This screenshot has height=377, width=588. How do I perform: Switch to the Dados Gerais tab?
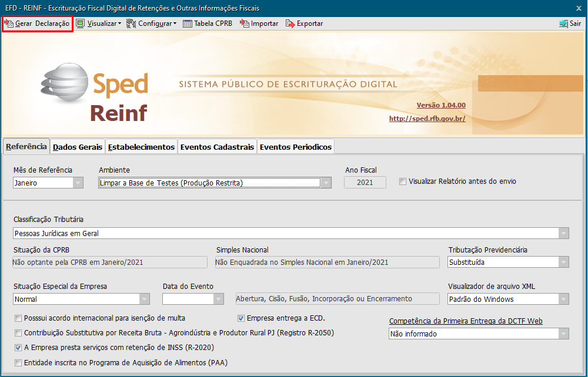click(78, 147)
